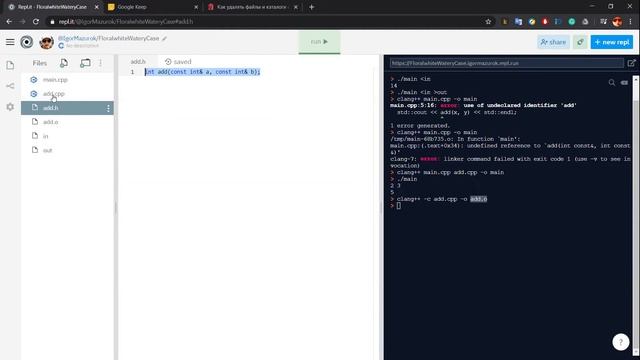Image resolution: width=640 pixels, height=360 pixels.
Task: Bookmark this page with the star icon
Action: (x=488, y=22)
